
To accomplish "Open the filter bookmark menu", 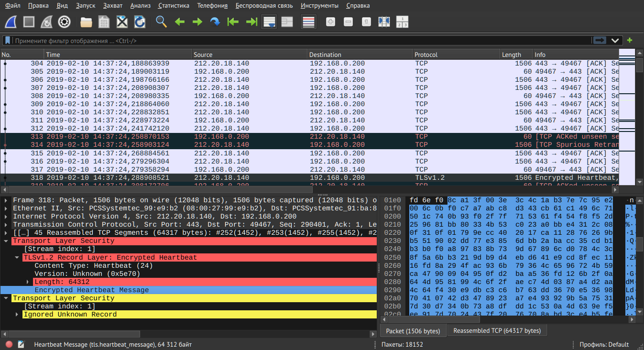I will tap(8, 41).
